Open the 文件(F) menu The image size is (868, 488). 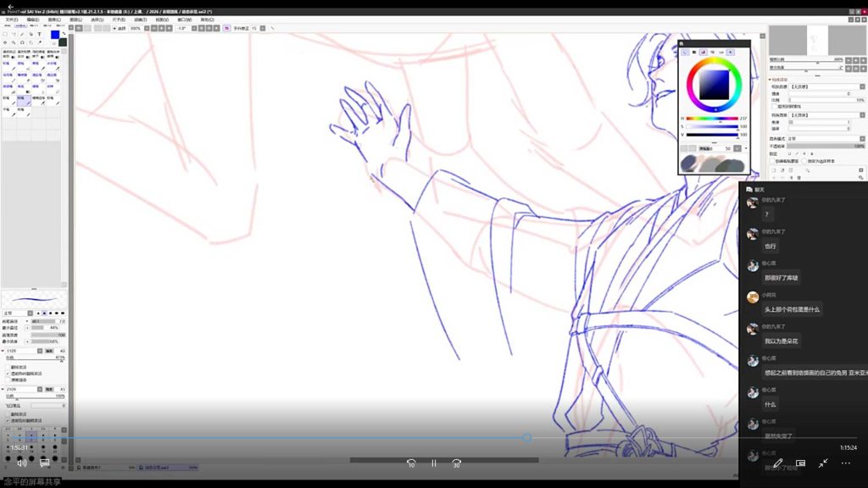(12, 19)
